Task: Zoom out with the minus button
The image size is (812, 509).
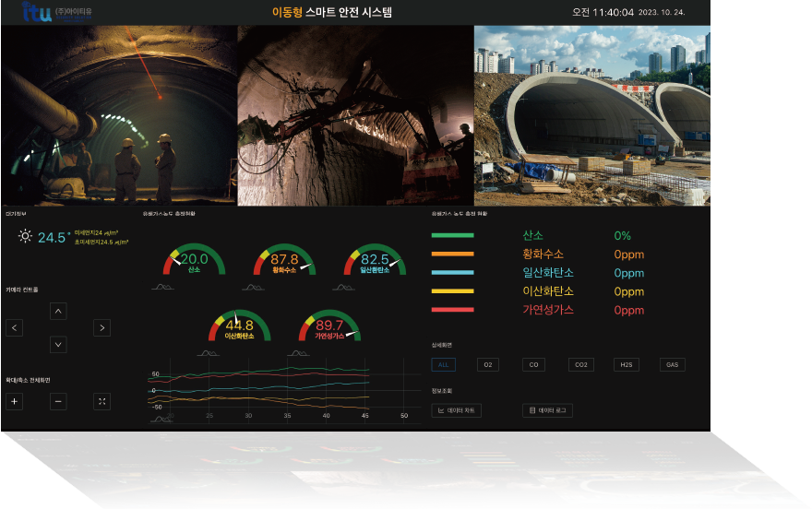Action: pyautogui.click(x=58, y=401)
